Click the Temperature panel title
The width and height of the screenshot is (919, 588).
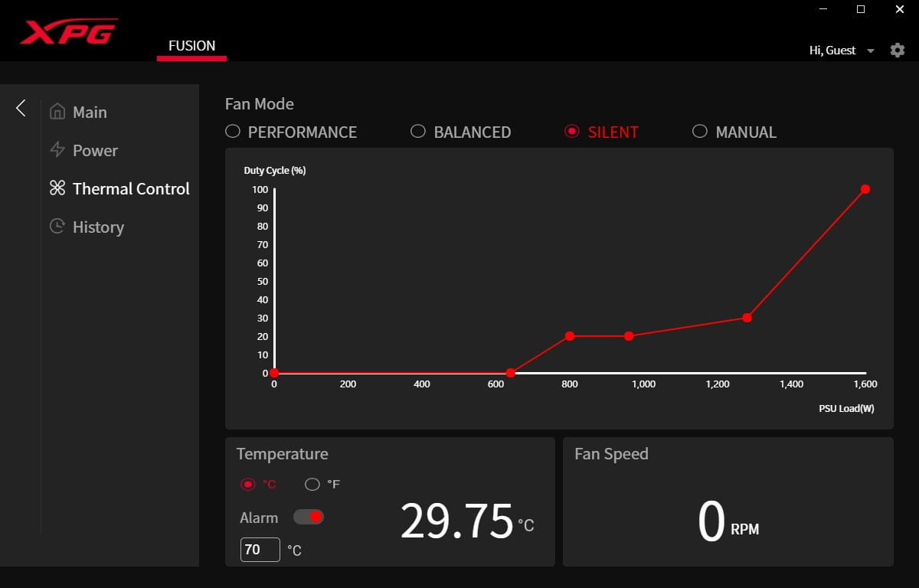coord(282,454)
